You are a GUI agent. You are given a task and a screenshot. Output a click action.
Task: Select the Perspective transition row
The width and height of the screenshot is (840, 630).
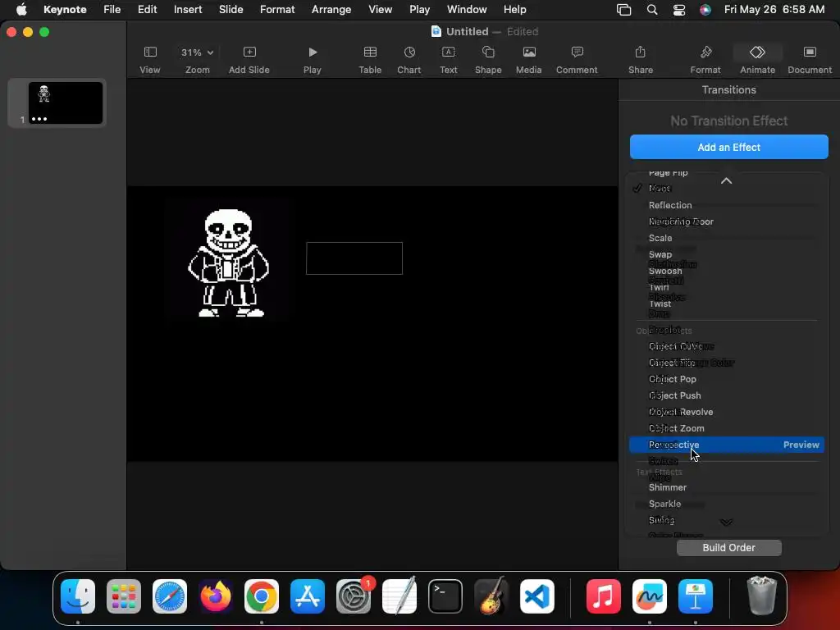pos(727,445)
